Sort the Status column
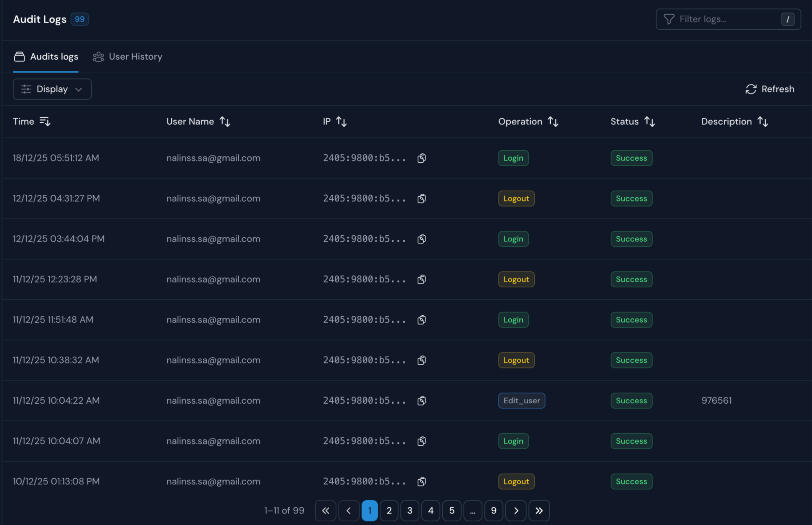812x525 pixels. (x=649, y=121)
